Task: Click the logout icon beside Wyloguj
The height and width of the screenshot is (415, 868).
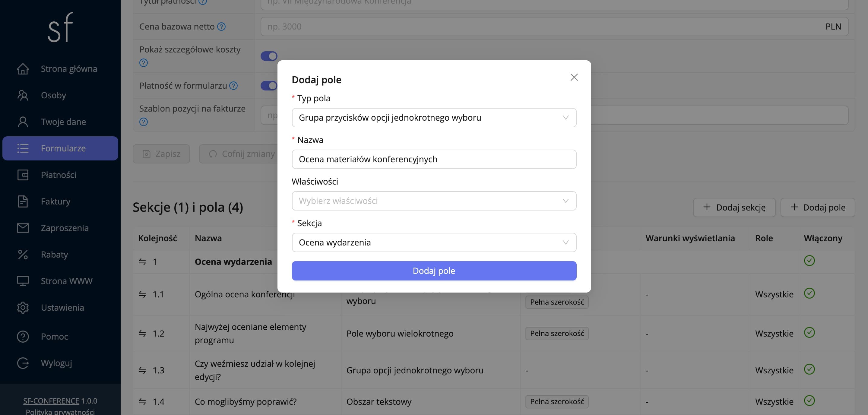Action: tap(23, 363)
